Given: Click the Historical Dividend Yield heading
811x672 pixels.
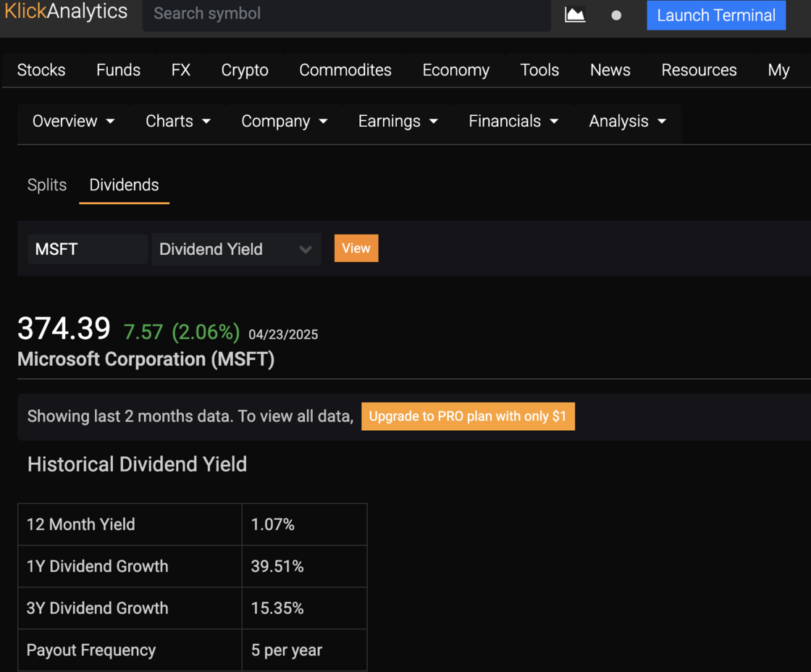Looking at the screenshot, I should pos(137,464).
